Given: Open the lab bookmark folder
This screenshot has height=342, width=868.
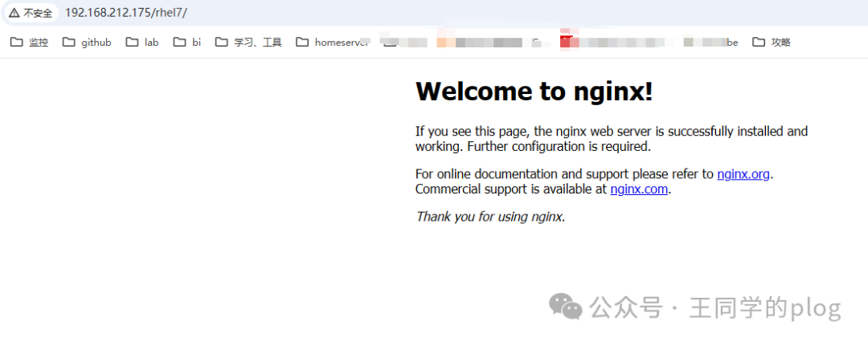Looking at the screenshot, I should (142, 42).
